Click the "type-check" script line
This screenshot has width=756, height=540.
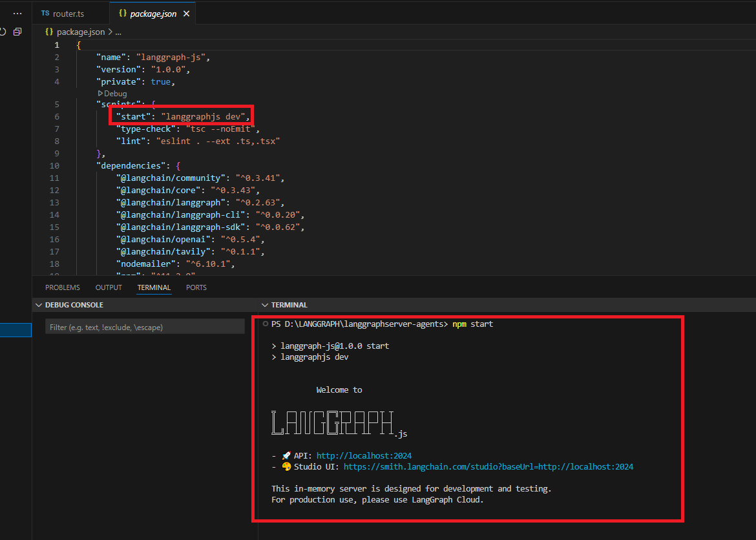188,129
